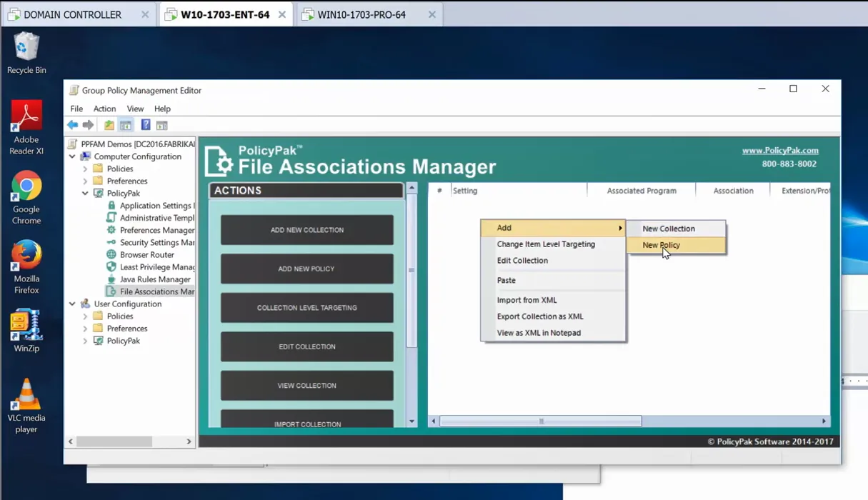Click the Associated Program column header
The width and height of the screenshot is (868, 500).
[x=642, y=191]
